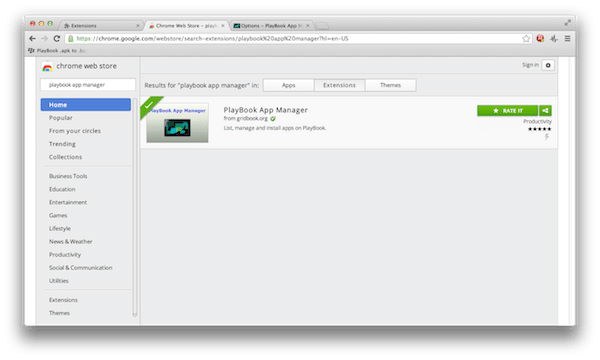
Task: Click the Productivity category label on result
Action: click(537, 121)
